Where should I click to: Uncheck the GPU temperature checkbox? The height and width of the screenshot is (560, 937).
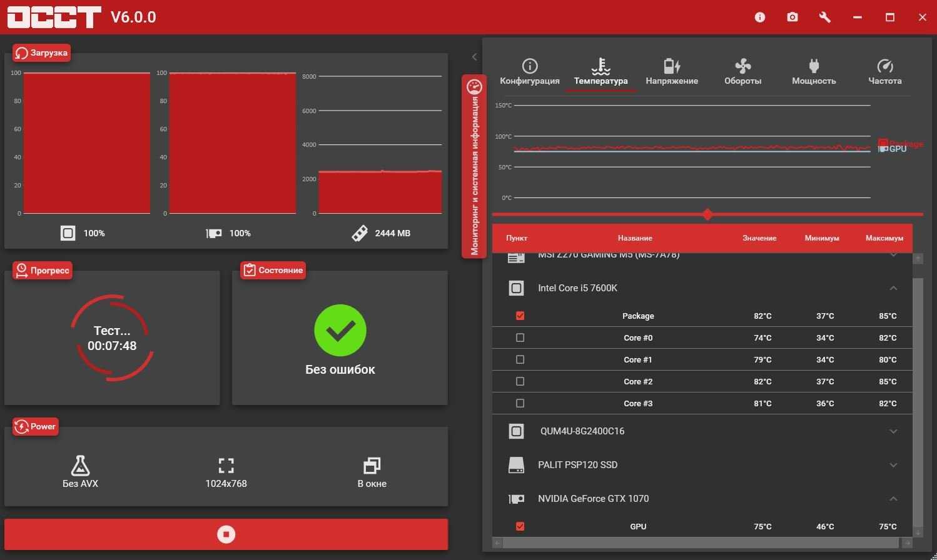click(520, 526)
